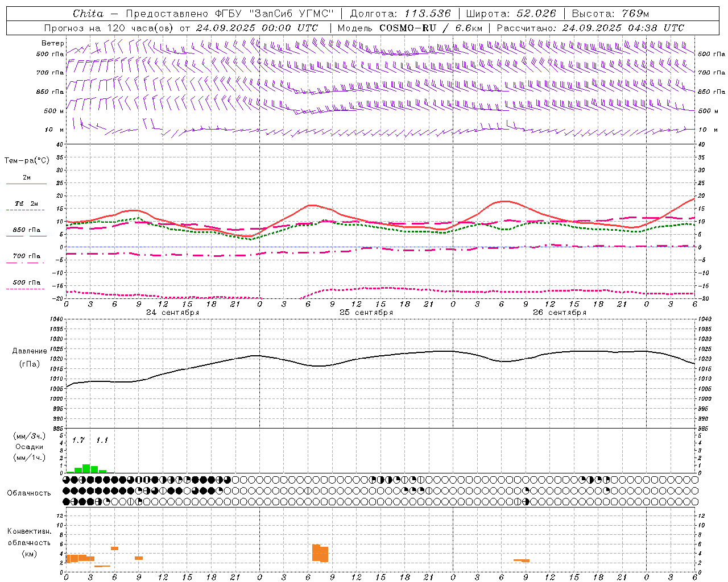Click the "Тем-ра(°C)" axis label
The image size is (728, 582).
[x=27, y=161]
